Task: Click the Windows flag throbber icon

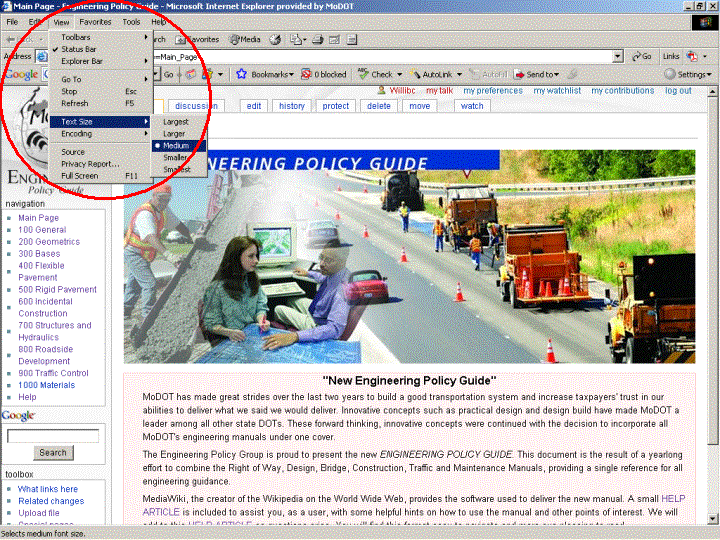Action: click(705, 22)
